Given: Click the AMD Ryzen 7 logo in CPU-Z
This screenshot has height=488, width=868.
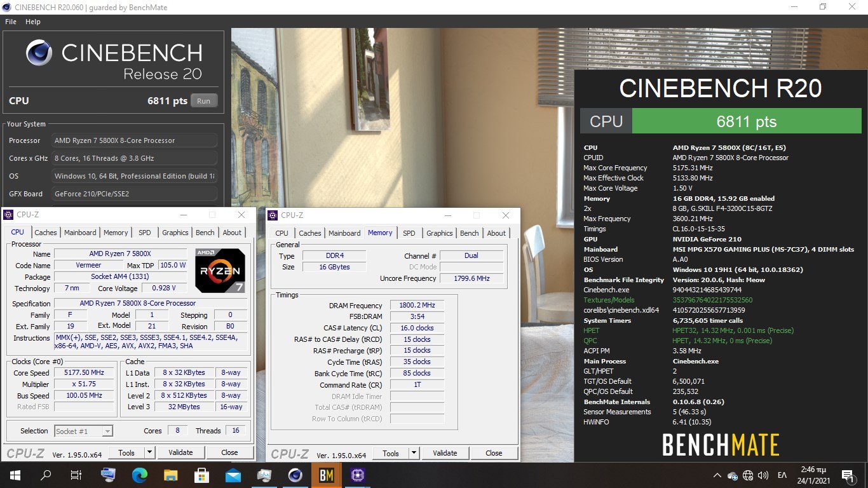Looking at the screenshot, I should [x=220, y=270].
